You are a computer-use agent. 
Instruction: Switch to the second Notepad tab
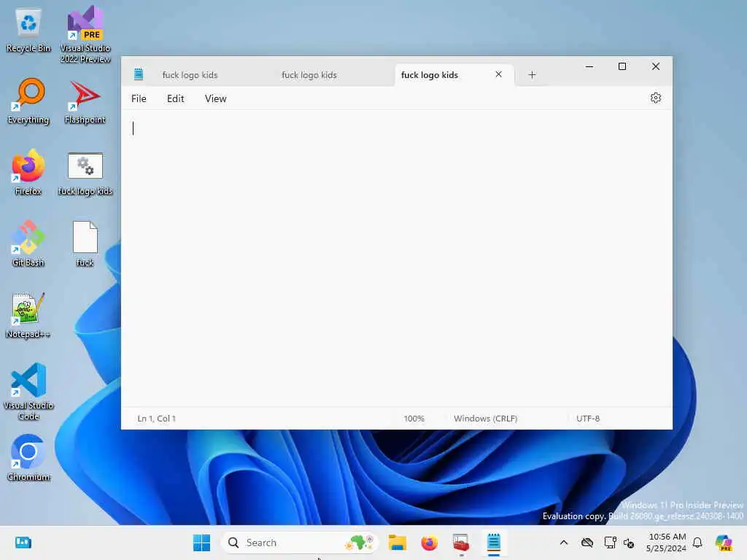pos(309,75)
